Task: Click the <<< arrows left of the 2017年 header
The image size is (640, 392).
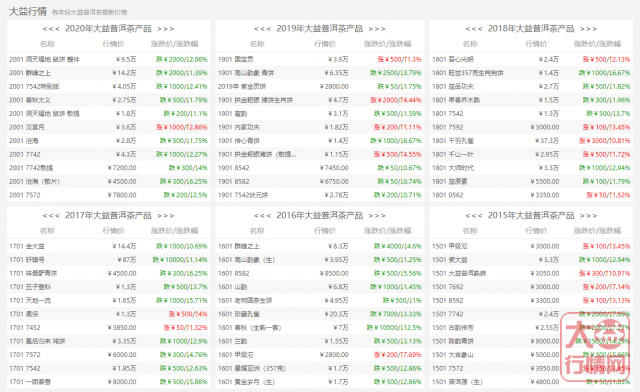Action: tap(51, 216)
